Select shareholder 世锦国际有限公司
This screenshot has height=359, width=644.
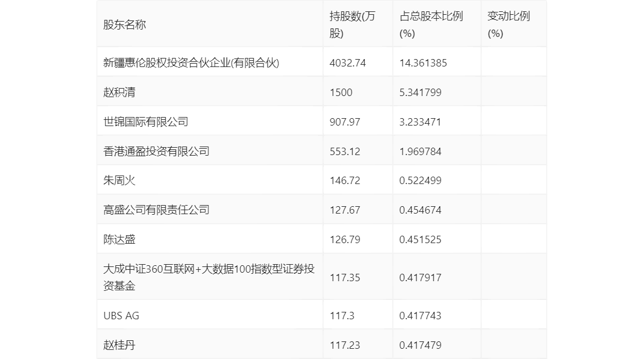[146, 122]
